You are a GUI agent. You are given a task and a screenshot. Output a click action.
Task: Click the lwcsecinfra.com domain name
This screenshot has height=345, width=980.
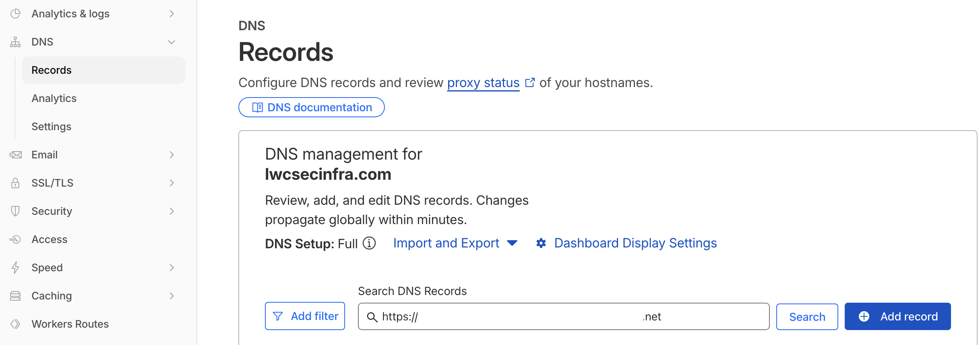328,175
